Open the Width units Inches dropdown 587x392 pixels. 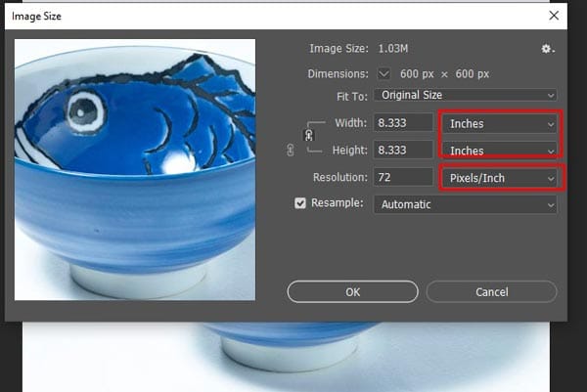click(500, 124)
